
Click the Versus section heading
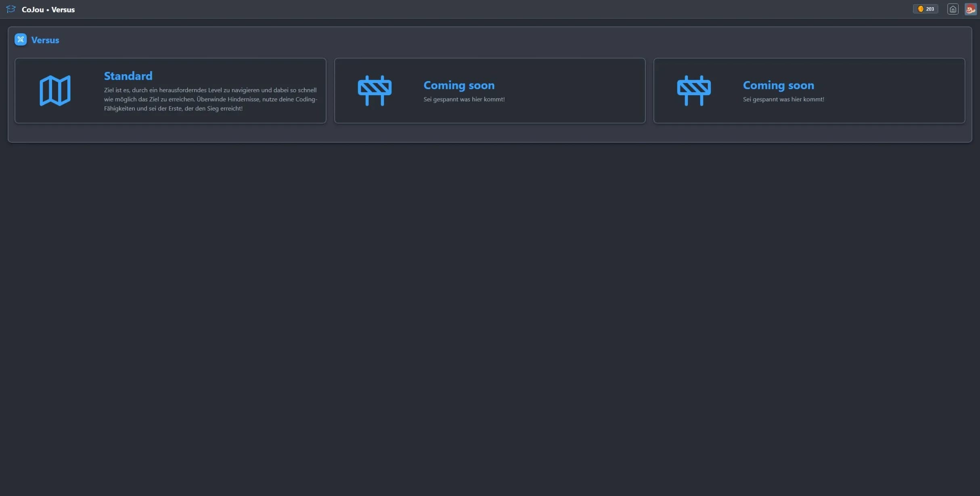[45, 40]
